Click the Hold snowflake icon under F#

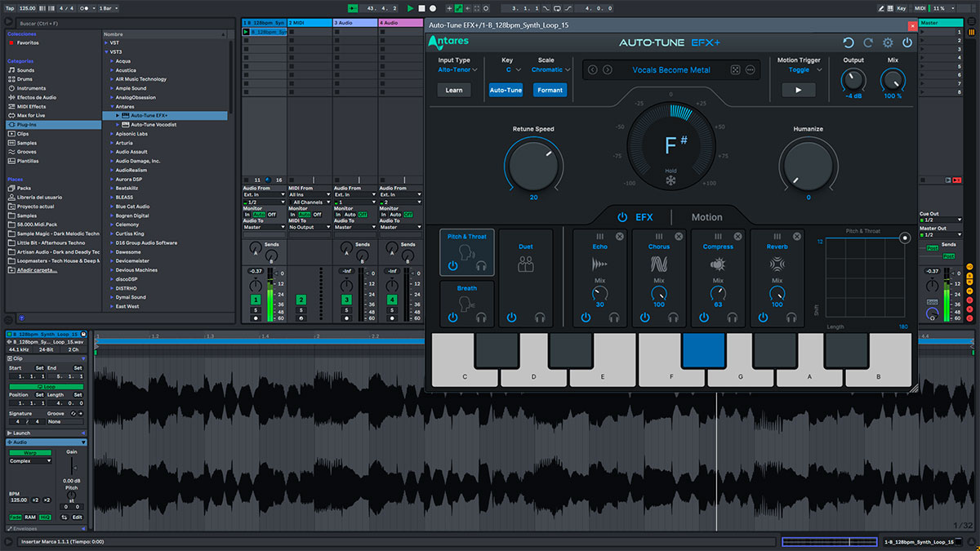(671, 181)
